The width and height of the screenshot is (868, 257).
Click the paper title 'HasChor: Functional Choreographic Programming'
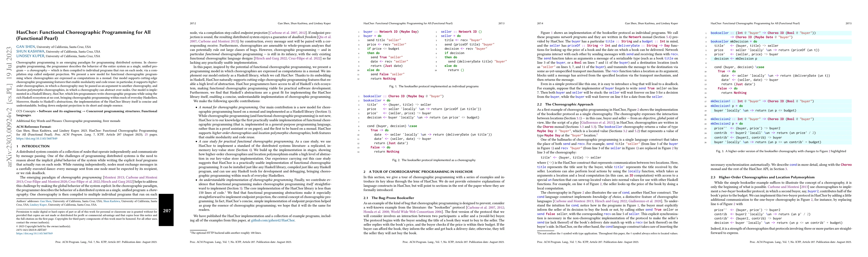(84, 35)
